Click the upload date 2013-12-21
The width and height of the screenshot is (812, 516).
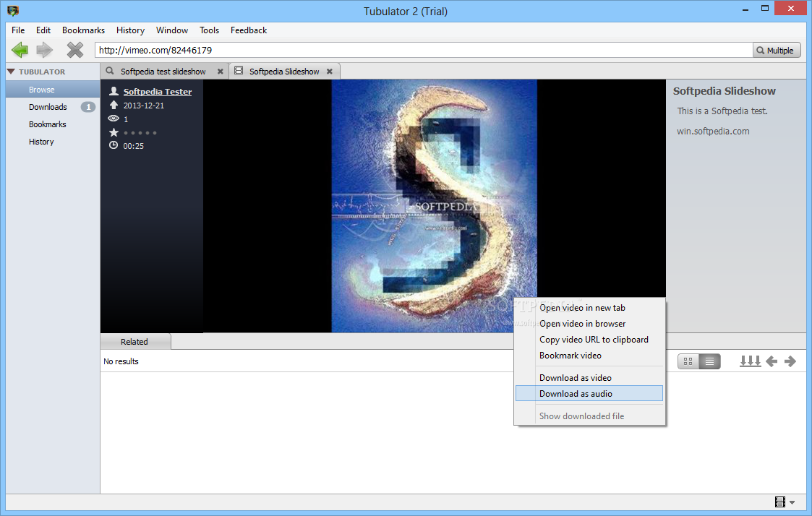(143, 106)
